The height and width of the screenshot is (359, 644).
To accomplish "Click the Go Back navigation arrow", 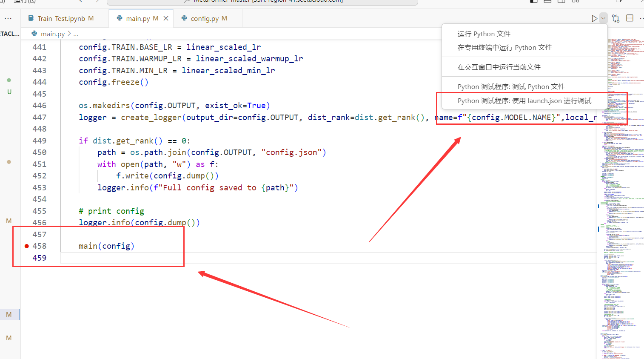I will [x=80, y=2].
